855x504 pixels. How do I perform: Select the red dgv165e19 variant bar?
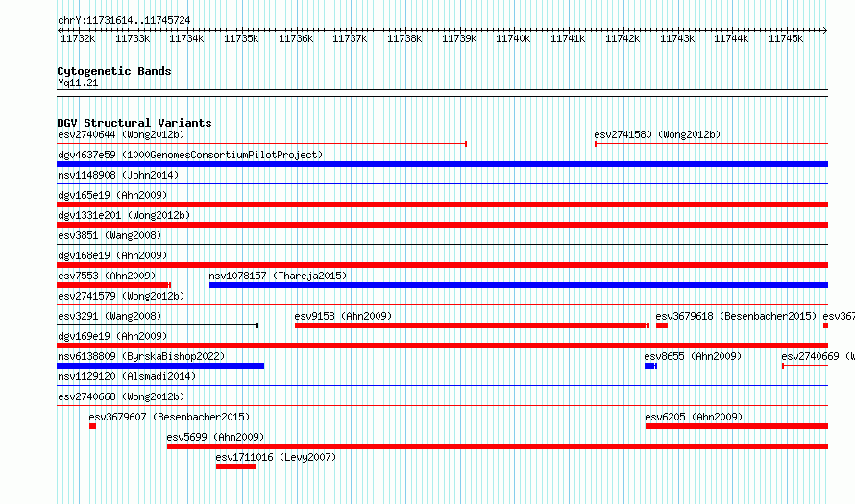(442, 204)
